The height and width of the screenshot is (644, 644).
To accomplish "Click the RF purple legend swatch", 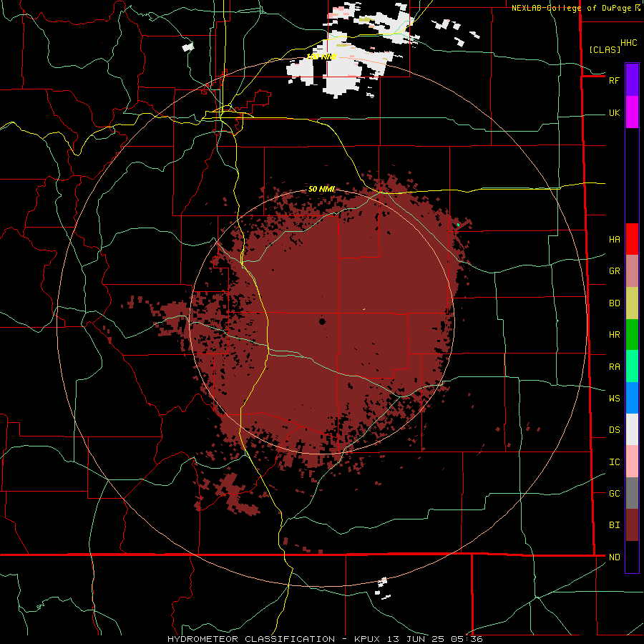I will [x=632, y=80].
